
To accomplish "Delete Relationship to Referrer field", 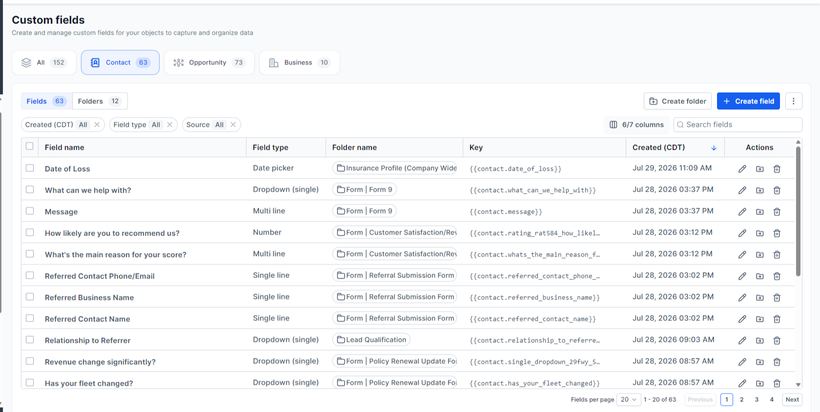I will 777,340.
